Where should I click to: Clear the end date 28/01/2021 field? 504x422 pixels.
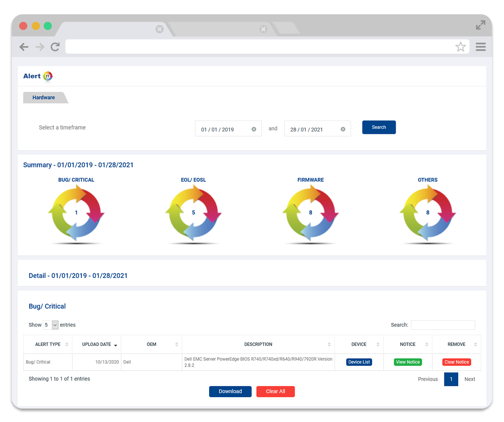point(343,129)
